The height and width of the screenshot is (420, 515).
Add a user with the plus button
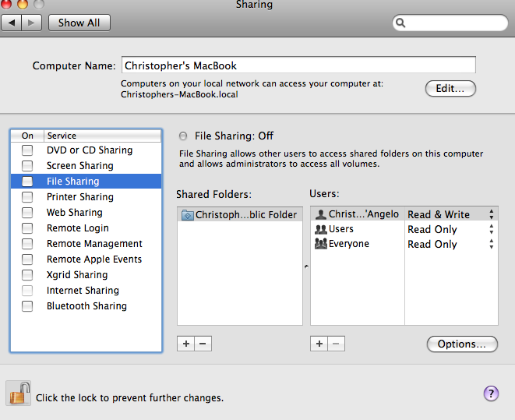tap(319, 344)
